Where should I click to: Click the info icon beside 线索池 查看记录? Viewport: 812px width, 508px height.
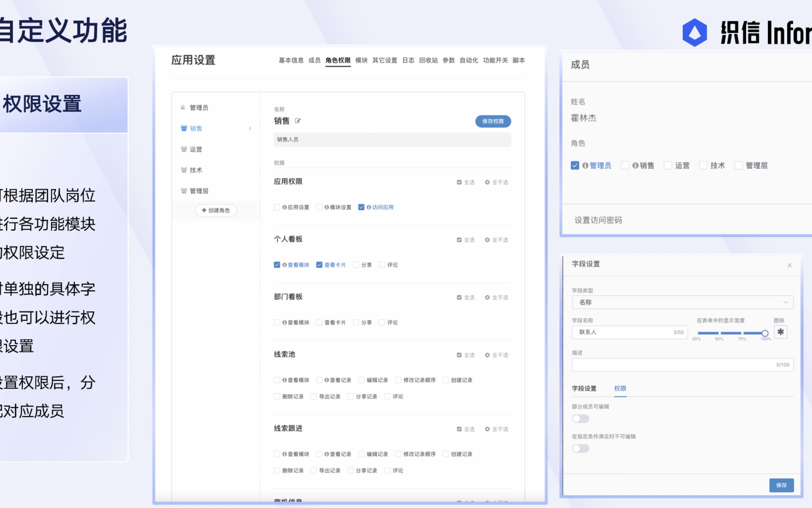click(327, 380)
